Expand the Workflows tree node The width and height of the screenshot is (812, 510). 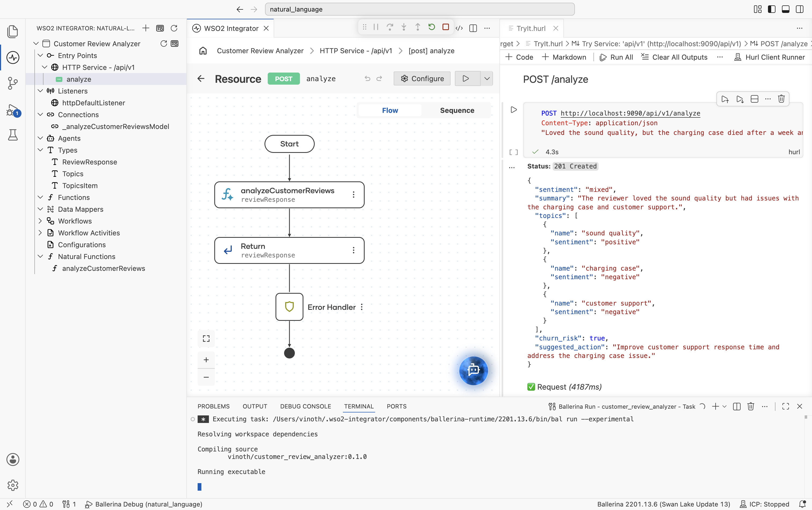click(x=40, y=221)
